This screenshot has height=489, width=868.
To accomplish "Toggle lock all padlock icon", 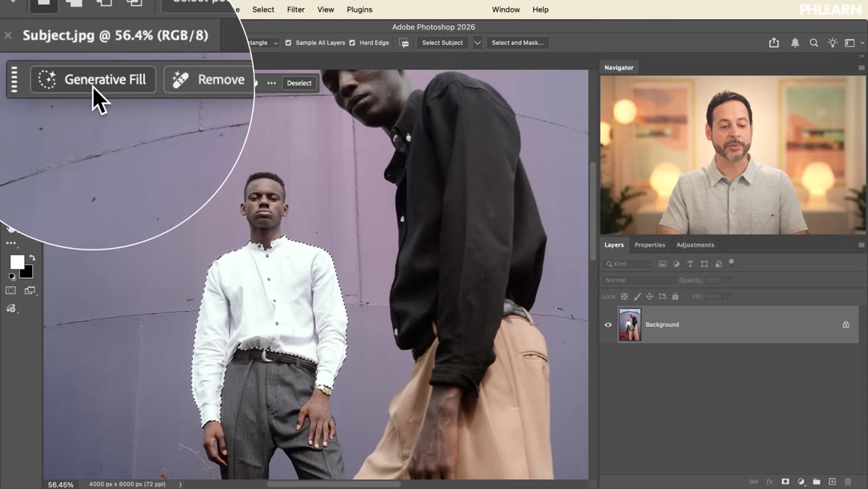I will point(675,297).
